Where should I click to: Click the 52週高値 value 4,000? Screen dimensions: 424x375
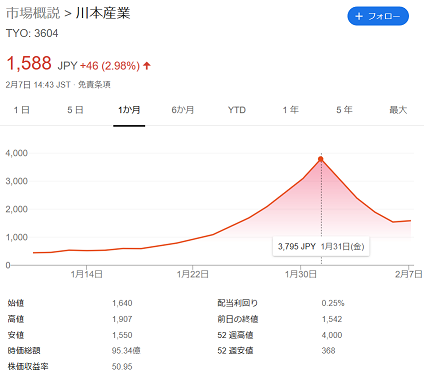[x=332, y=335]
